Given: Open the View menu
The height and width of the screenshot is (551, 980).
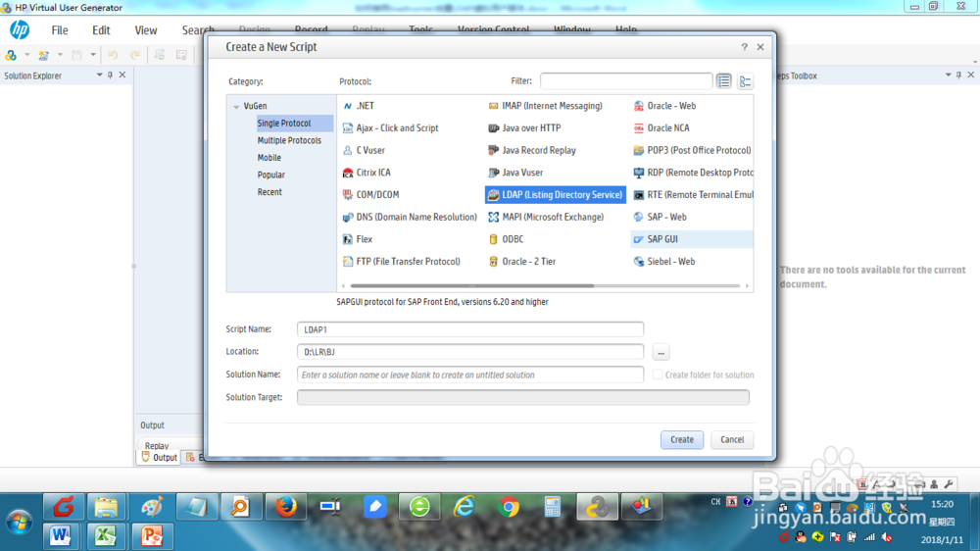Looking at the screenshot, I should (x=146, y=30).
